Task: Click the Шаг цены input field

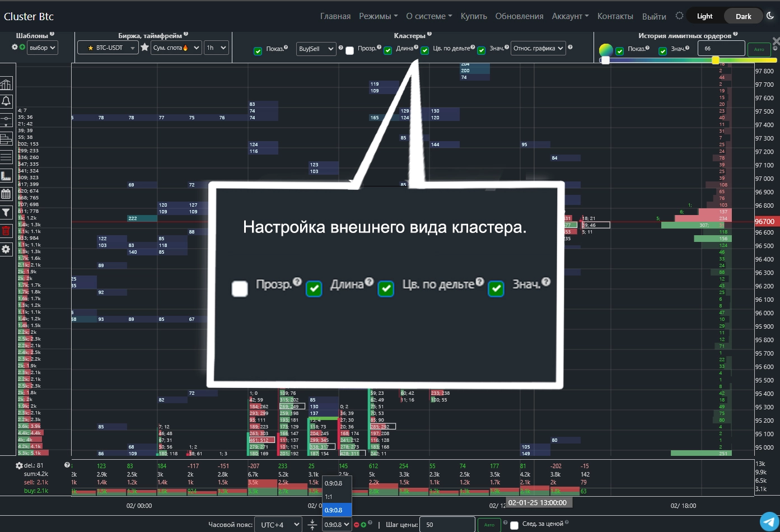Action: click(447, 525)
